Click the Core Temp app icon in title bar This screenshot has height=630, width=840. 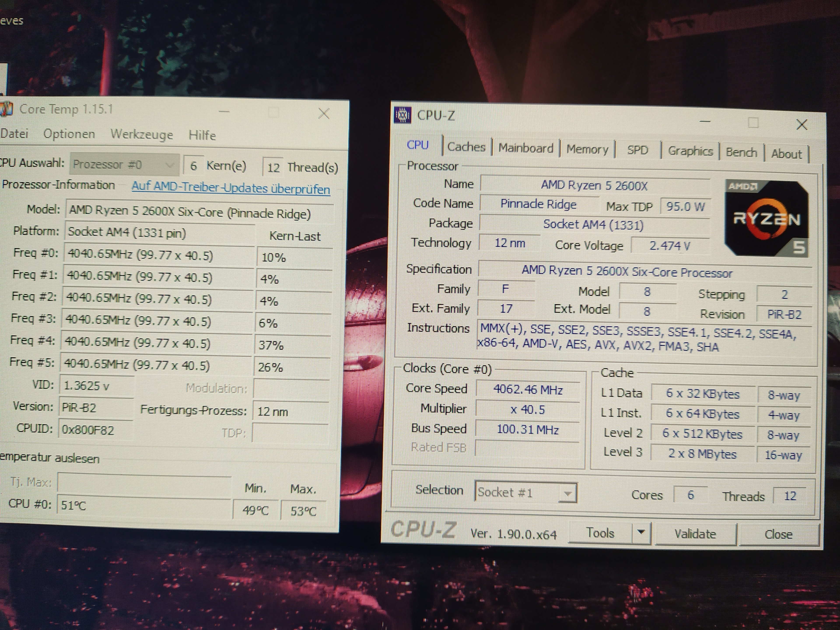[7, 109]
